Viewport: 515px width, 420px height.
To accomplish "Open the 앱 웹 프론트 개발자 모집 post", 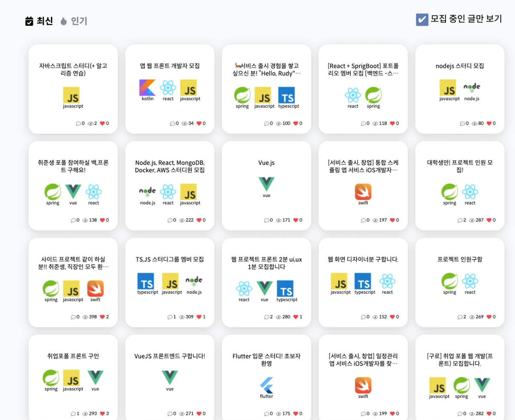I will click(x=170, y=66).
